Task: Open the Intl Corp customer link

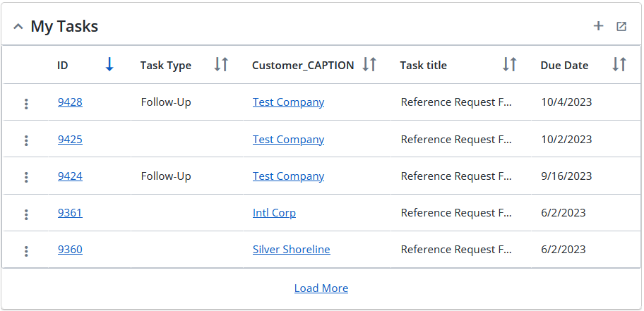Action: [275, 212]
